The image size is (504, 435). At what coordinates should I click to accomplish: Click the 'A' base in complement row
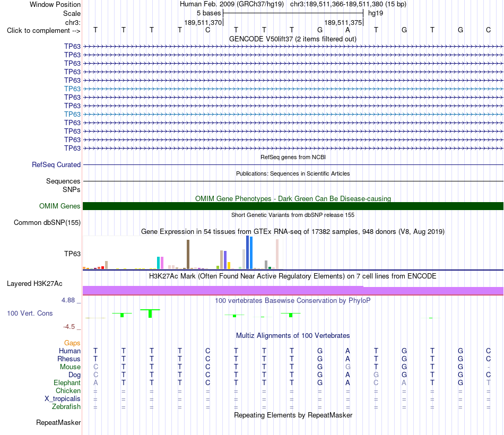coord(347,30)
